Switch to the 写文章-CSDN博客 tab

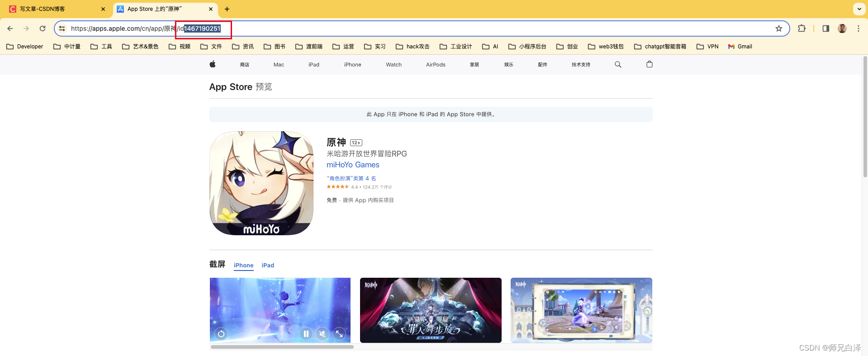(x=57, y=9)
